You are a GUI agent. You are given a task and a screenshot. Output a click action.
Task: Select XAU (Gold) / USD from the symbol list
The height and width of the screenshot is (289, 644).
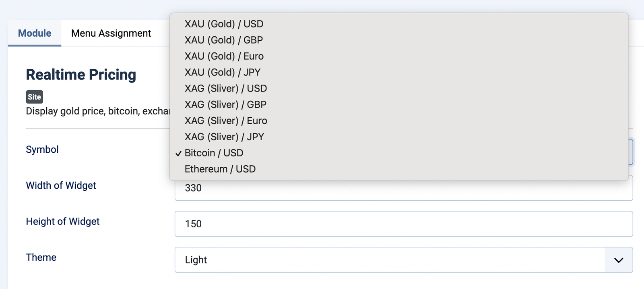click(x=224, y=24)
